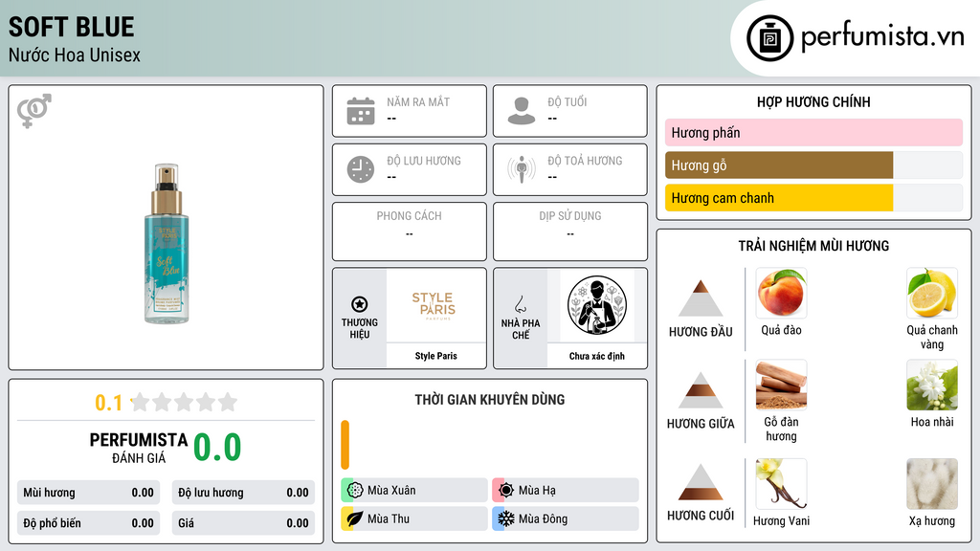Click the Thời gian khuyên dùng heading
Screen dimensions: 980x551
tap(490, 400)
